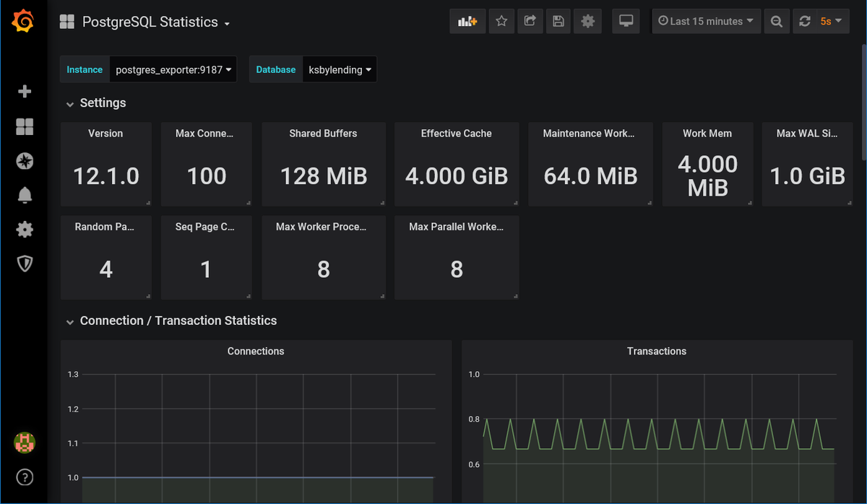Open the Server Admin shield icon
The image size is (867, 504).
click(25, 264)
